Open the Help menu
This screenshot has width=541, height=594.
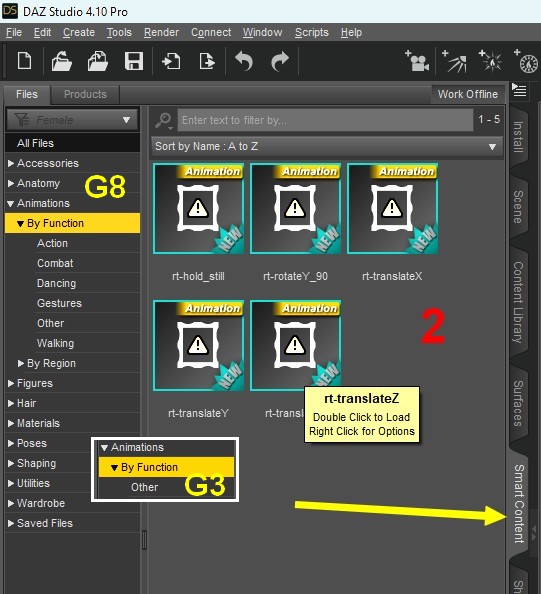click(351, 33)
